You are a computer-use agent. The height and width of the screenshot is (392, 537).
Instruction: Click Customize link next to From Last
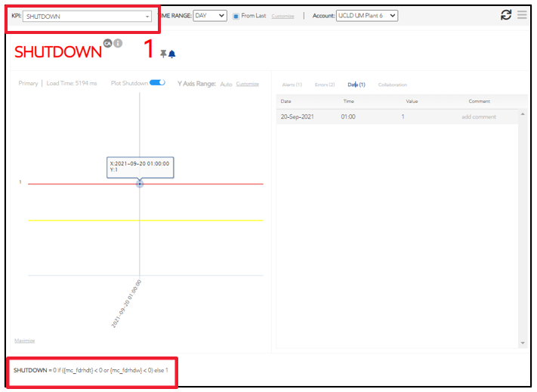pyautogui.click(x=282, y=16)
